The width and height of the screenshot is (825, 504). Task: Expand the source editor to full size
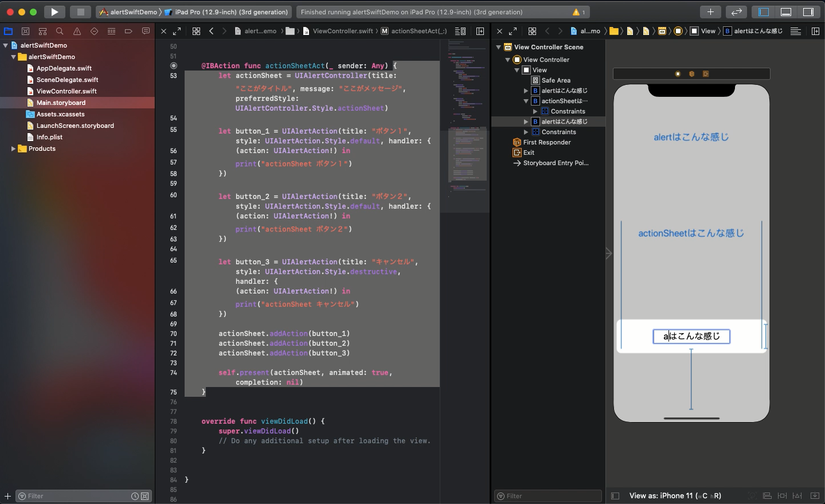(177, 31)
